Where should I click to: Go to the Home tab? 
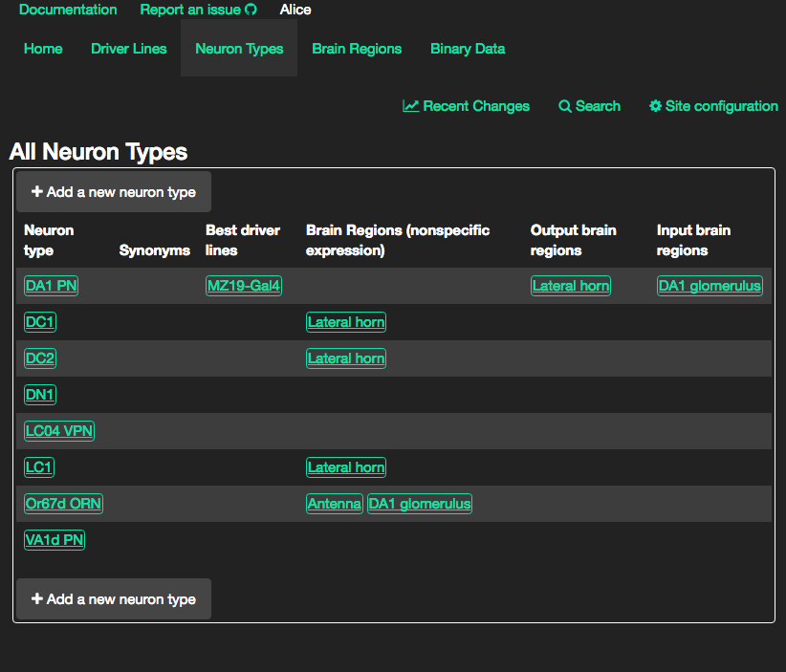[x=43, y=49]
